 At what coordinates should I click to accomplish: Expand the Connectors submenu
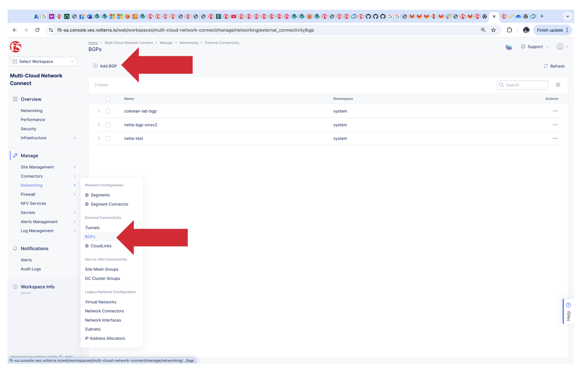point(75,176)
